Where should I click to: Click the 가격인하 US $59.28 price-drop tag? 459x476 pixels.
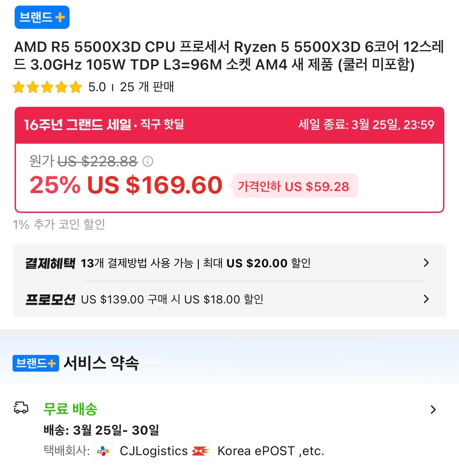pyautogui.click(x=293, y=186)
